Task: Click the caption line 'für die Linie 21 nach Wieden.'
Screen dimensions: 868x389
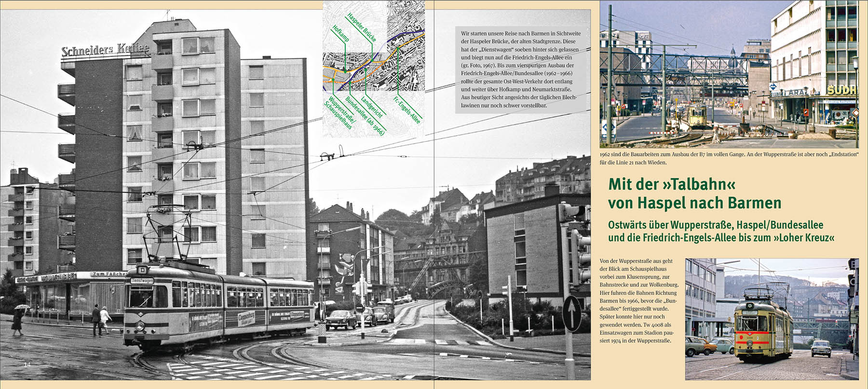Action: click(633, 162)
